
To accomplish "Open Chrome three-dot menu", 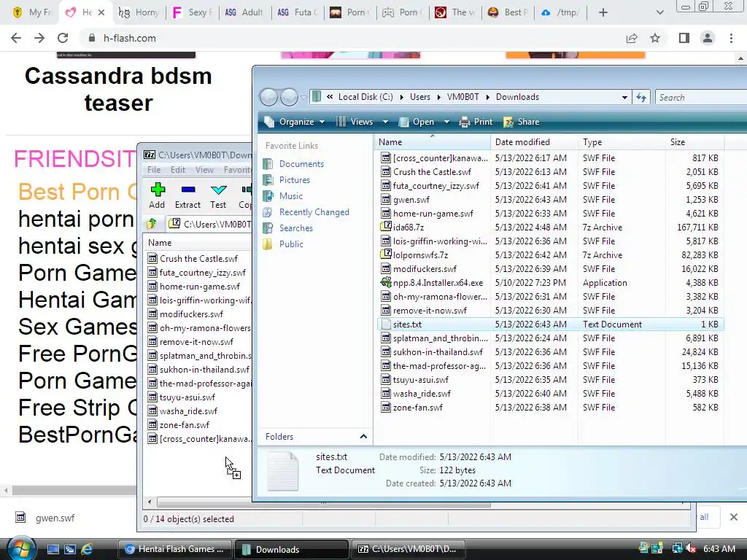I will click(731, 38).
